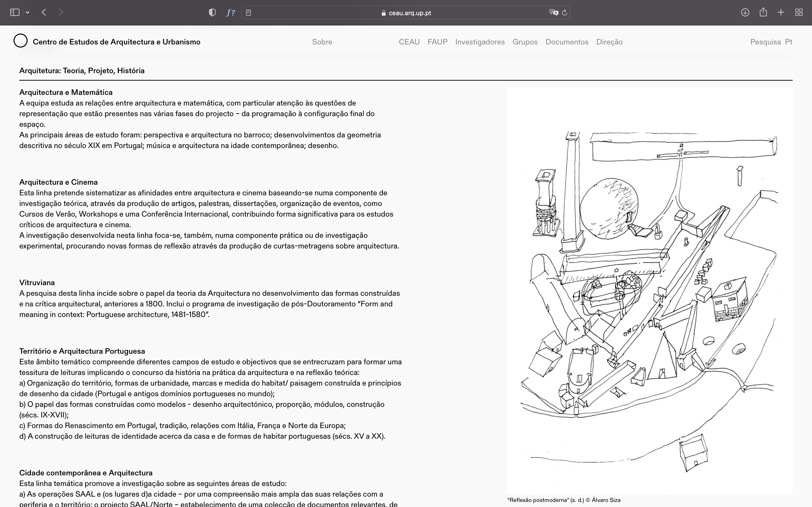Screen dimensions: 812x507
Task: Reload the current page
Action: 565,12
